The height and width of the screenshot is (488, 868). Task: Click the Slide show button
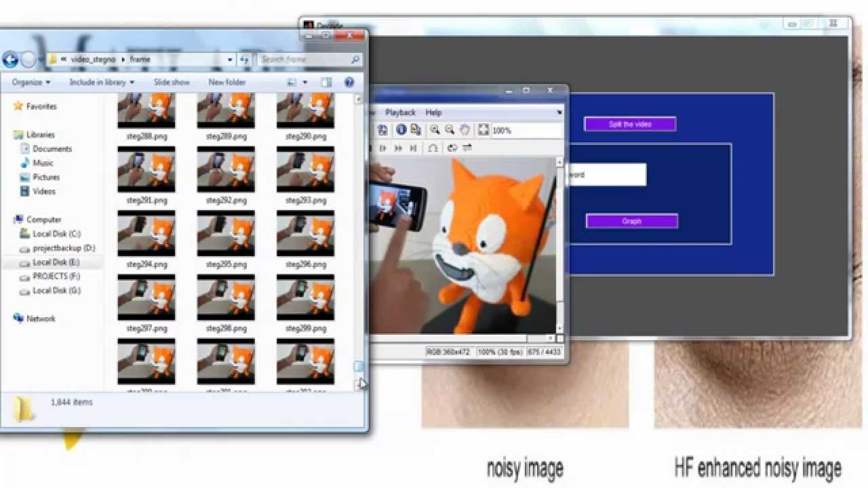172,82
